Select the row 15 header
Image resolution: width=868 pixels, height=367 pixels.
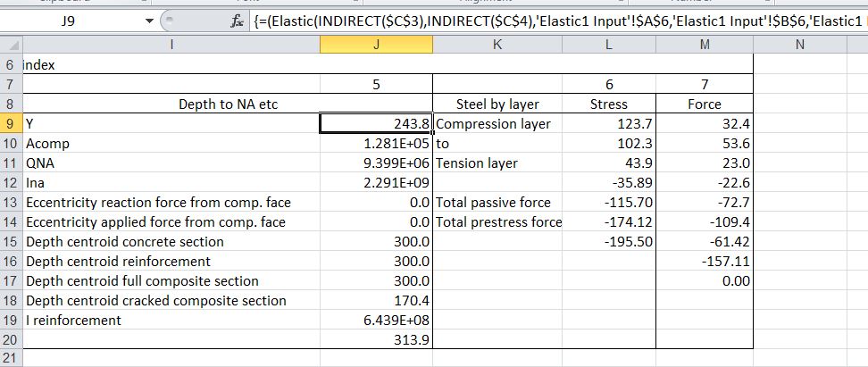click(x=11, y=241)
